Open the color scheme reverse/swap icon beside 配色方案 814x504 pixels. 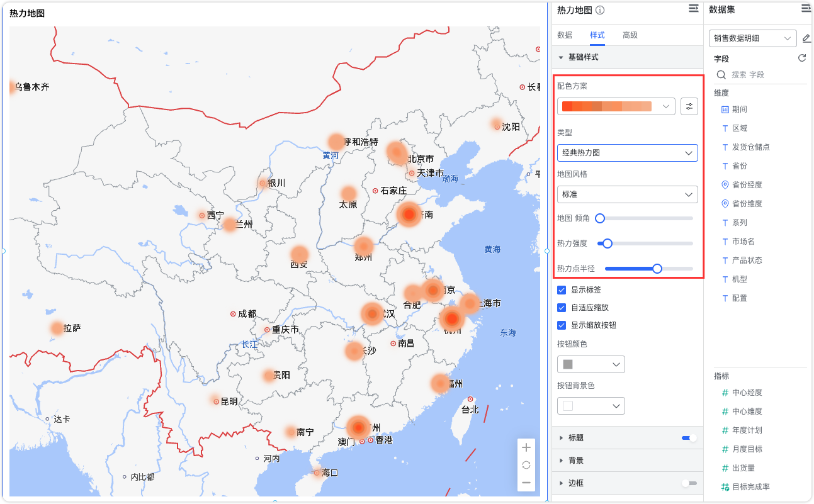(x=689, y=106)
